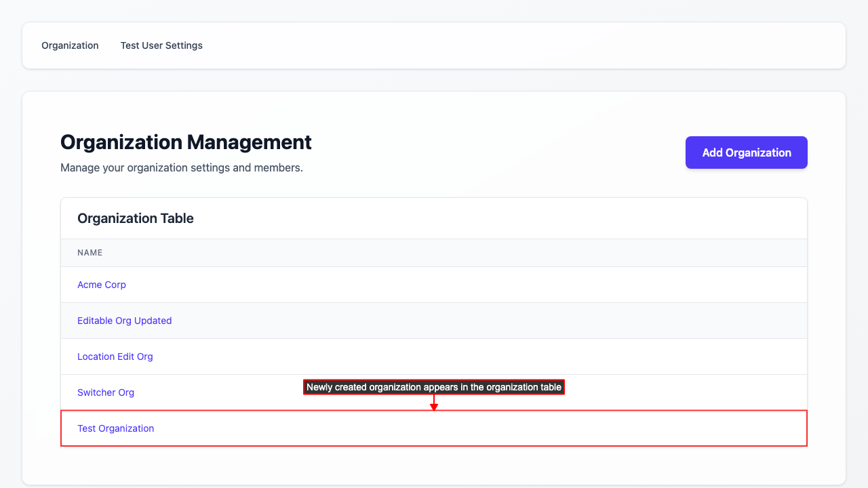Screen dimensions: 868x488
Task: Click the Organization Table heading
Action: point(136,218)
